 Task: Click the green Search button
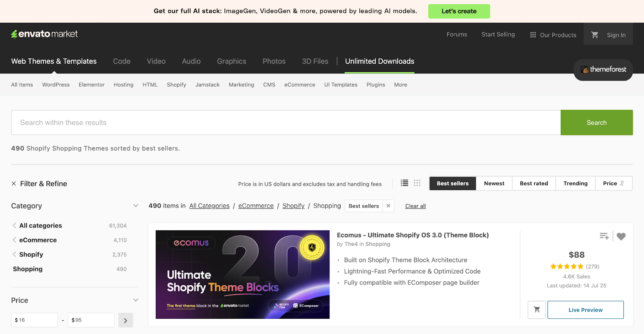click(597, 122)
